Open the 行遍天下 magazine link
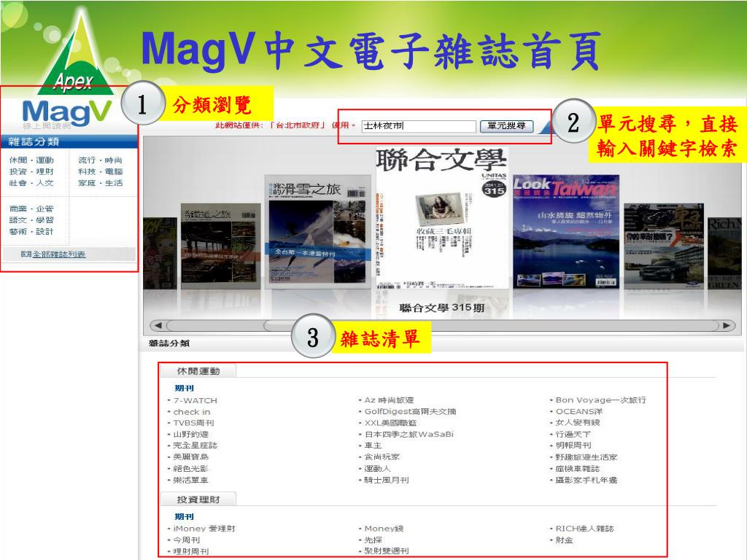This screenshot has width=747, height=560. coord(573,435)
